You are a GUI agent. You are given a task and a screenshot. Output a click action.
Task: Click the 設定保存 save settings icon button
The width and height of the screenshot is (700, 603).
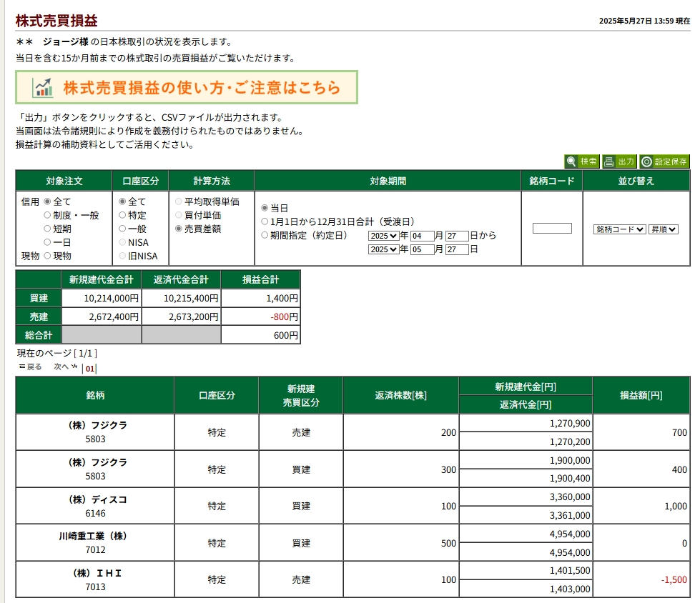tap(664, 161)
